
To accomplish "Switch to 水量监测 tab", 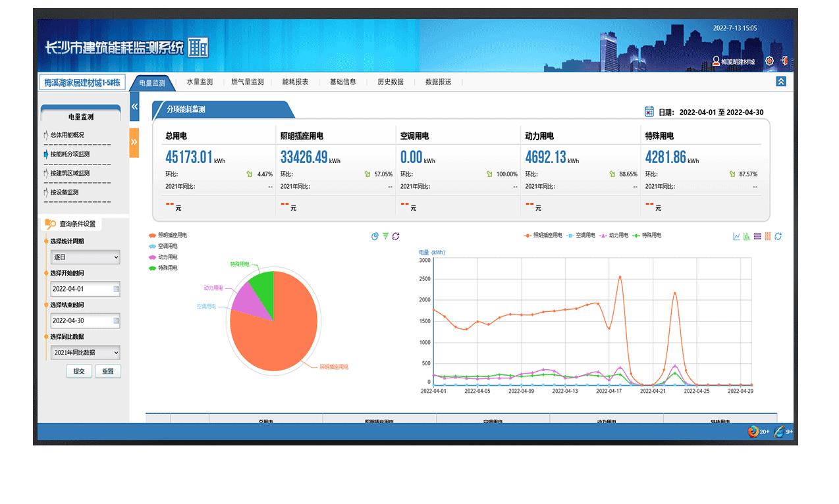I will click(200, 82).
